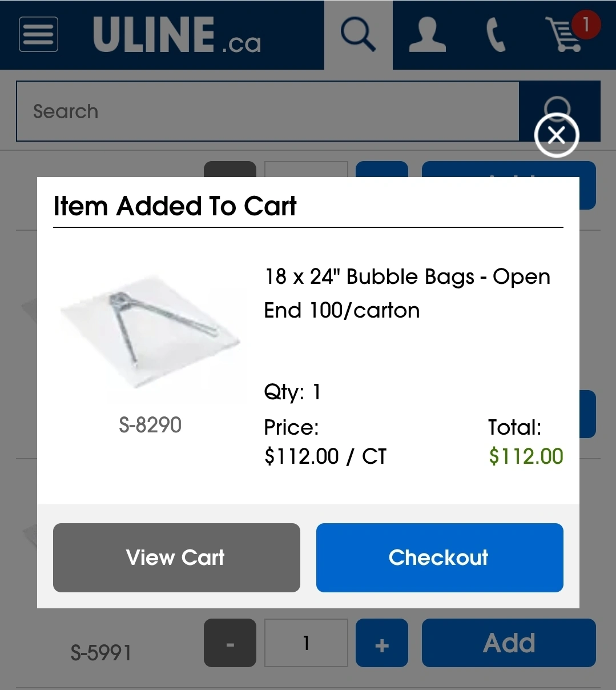Open the hamburger menu
The image size is (616, 690).
[38, 34]
